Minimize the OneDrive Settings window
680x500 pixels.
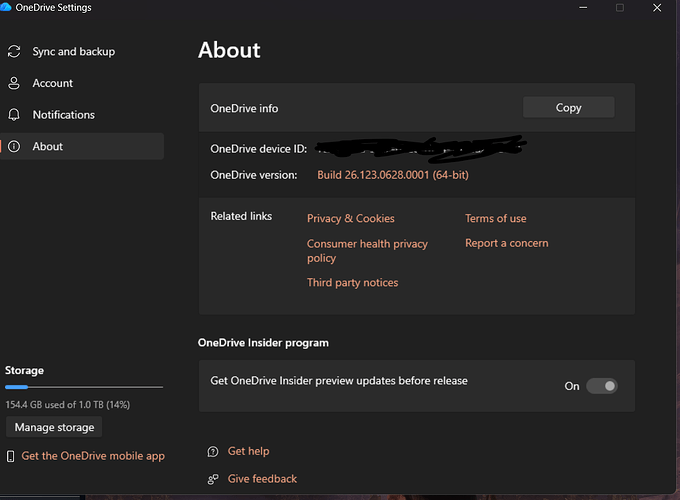583,8
